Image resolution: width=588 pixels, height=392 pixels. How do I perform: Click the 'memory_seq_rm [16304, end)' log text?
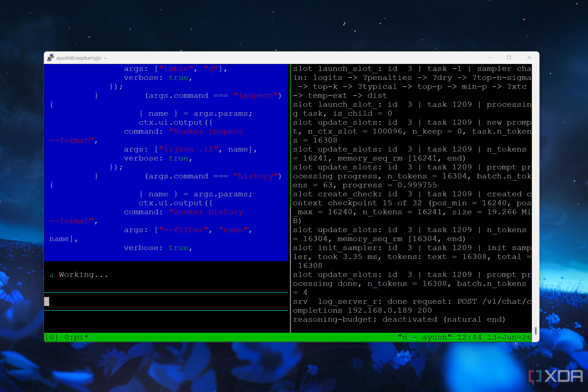(x=402, y=239)
